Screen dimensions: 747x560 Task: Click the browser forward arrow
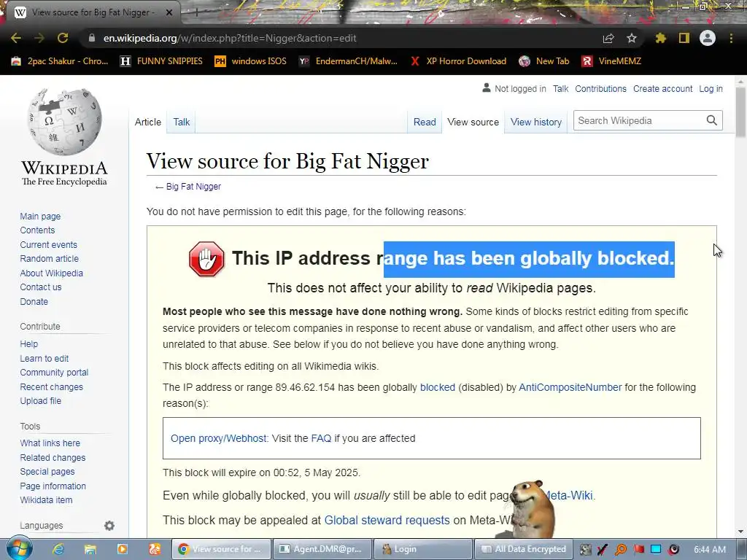click(x=39, y=38)
